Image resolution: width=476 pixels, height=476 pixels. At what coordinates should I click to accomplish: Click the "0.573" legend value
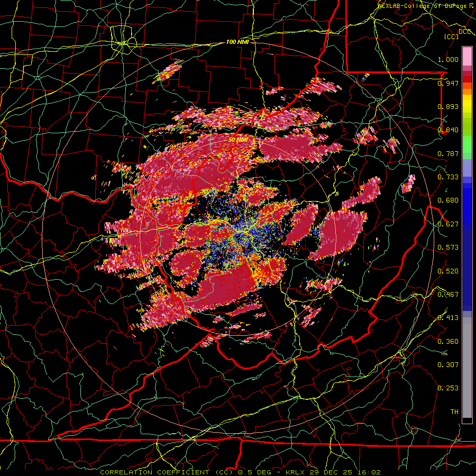coord(448,248)
